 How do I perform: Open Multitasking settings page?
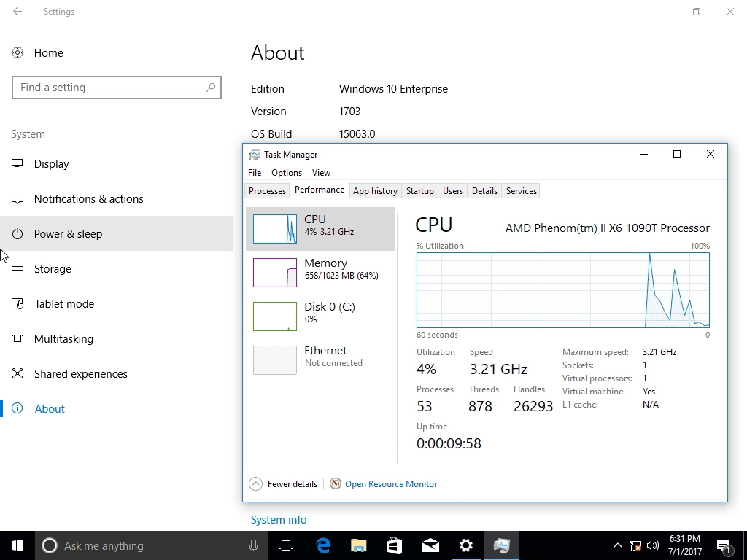point(117,338)
